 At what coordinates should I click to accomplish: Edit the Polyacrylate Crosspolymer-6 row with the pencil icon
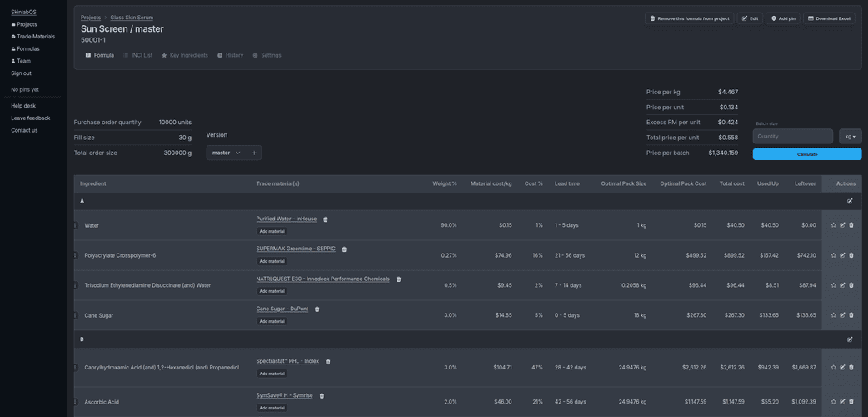point(842,255)
